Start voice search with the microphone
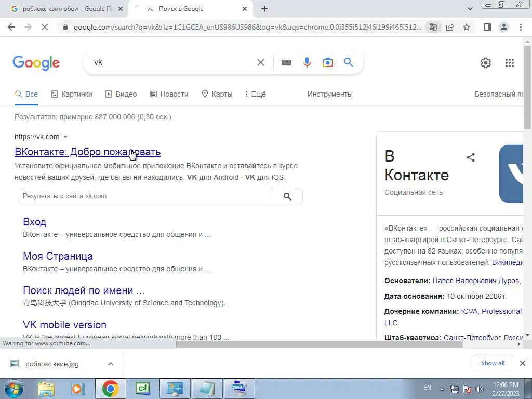The width and height of the screenshot is (532, 399). pyautogui.click(x=307, y=62)
